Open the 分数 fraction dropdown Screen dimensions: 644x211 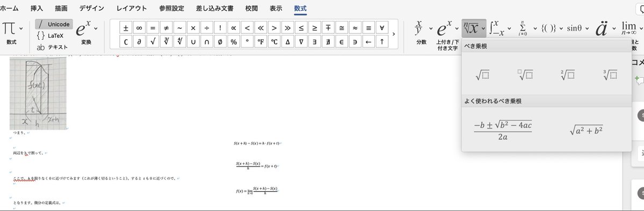click(x=431, y=28)
